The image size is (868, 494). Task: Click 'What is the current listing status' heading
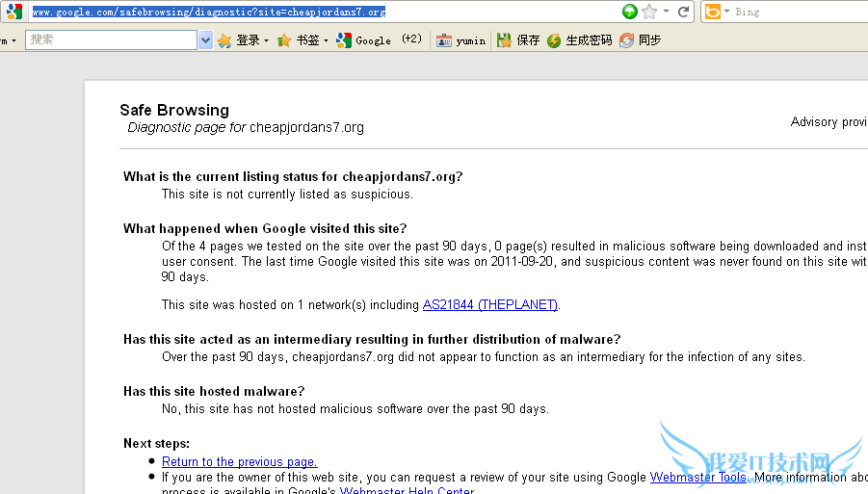pyautogui.click(x=292, y=177)
